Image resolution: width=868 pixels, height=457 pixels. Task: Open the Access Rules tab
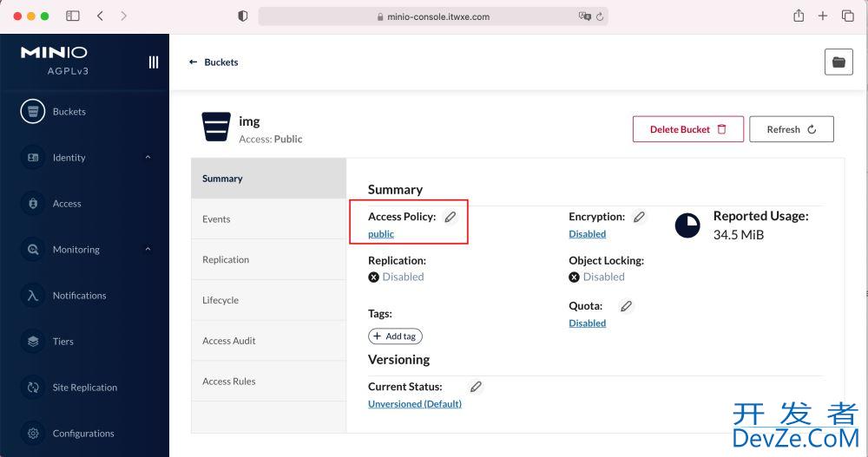click(x=268, y=382)
